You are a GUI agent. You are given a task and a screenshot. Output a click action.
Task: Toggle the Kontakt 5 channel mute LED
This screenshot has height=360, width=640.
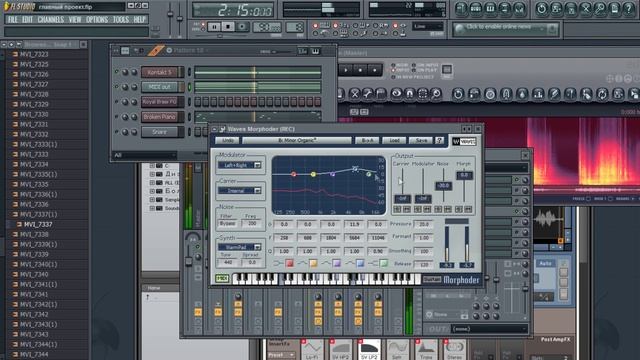coord(117,72)
